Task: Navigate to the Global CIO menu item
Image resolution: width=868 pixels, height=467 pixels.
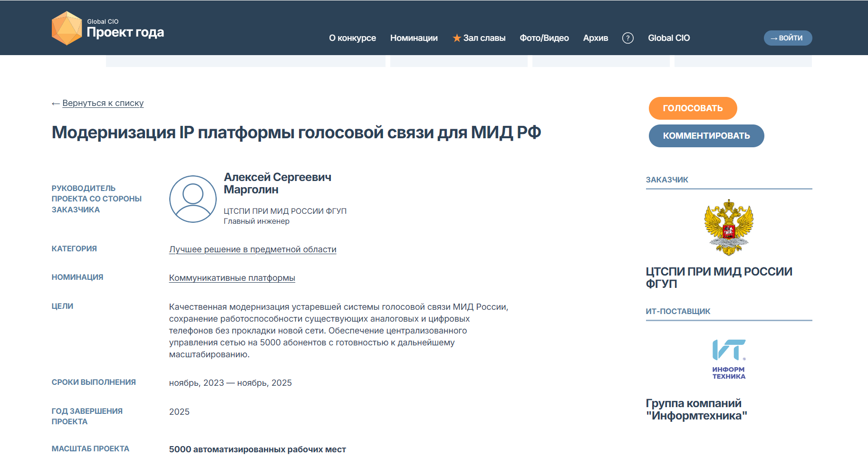Action: click(x=668, y=38)
